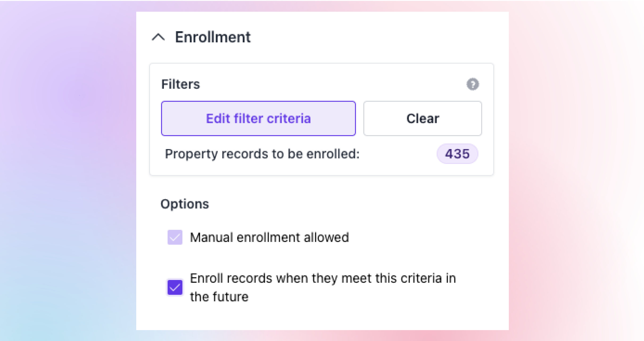The width and height of the screenshot is (644, 341).
Task: Click the up-arrow icon beside Enrollment
Action: pos(158,37)
